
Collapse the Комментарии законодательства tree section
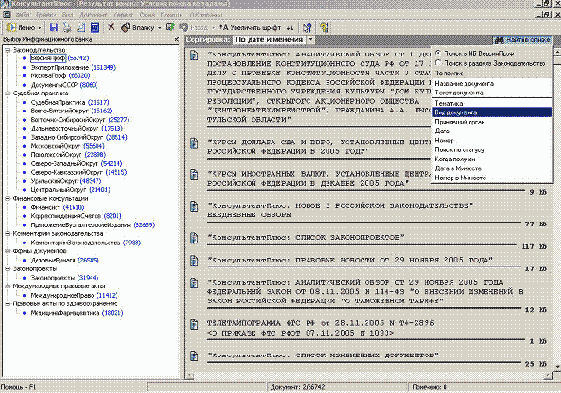pyautogui.click(x=8, y=233)
